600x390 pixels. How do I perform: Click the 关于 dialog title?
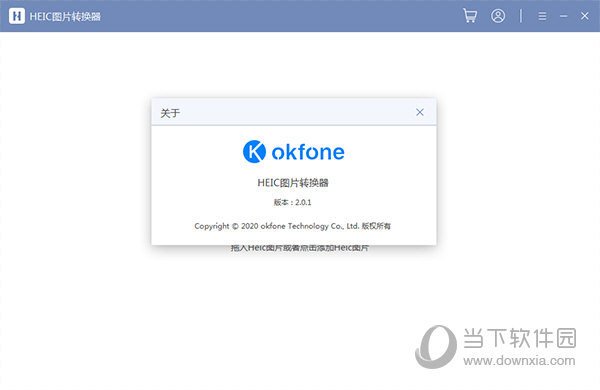[170, 113]
